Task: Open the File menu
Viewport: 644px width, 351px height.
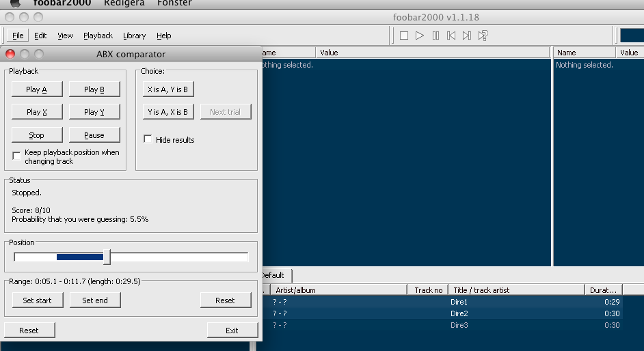Action: [x=18, y=36]
